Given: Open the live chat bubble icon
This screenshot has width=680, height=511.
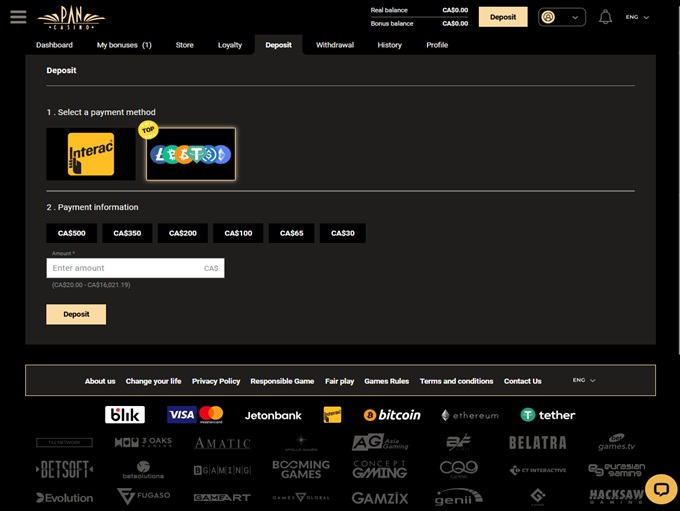Looking at the screenshot, I should [x=661, y=489].
